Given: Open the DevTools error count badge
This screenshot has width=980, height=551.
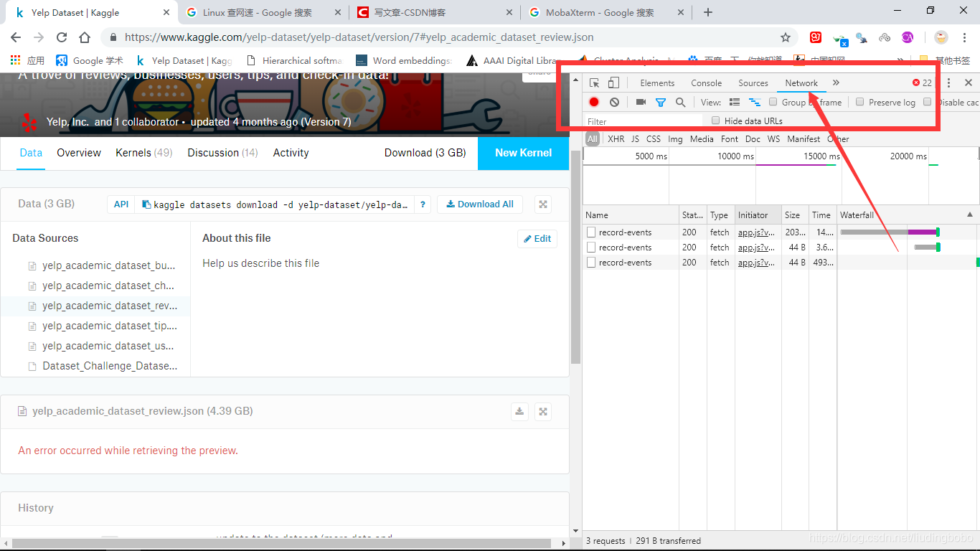Looking at the screenshot, I should point(923,83).
